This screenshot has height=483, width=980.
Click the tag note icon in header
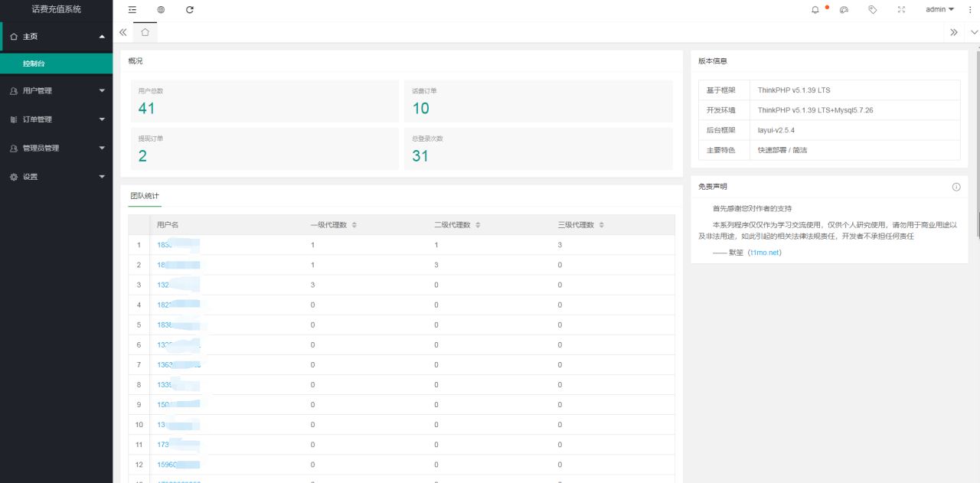(x=872, y=10)
